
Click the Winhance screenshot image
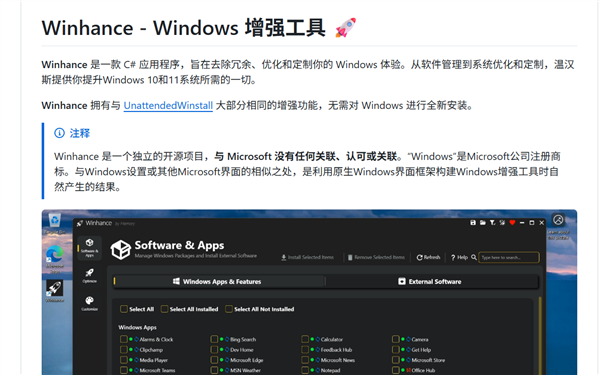pyautogui.click(x=309, y=292)
